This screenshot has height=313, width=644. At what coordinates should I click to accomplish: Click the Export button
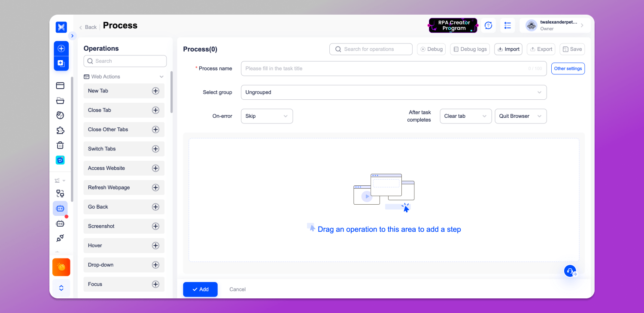pyautogui.click(x=541, y=49)
